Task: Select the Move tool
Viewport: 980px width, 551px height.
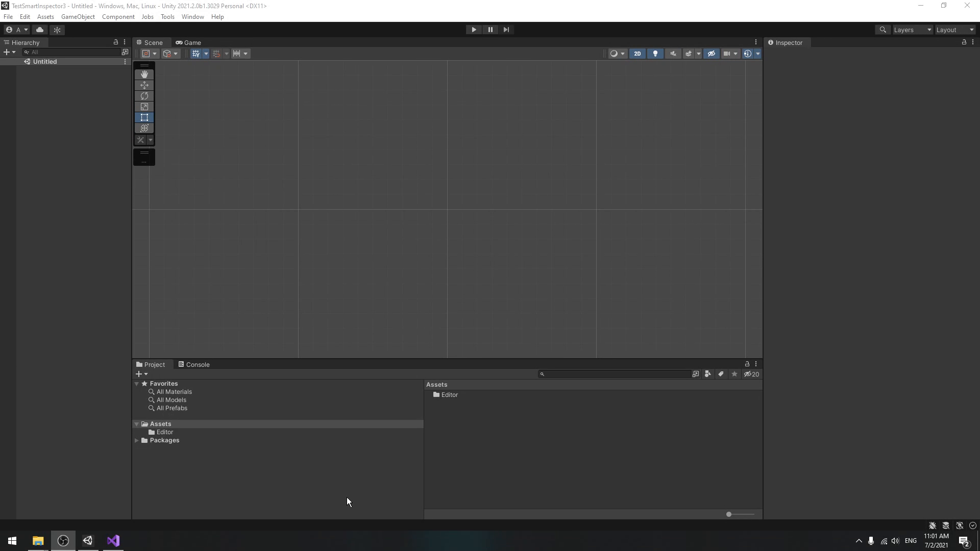Action: [x=144, y=84]
